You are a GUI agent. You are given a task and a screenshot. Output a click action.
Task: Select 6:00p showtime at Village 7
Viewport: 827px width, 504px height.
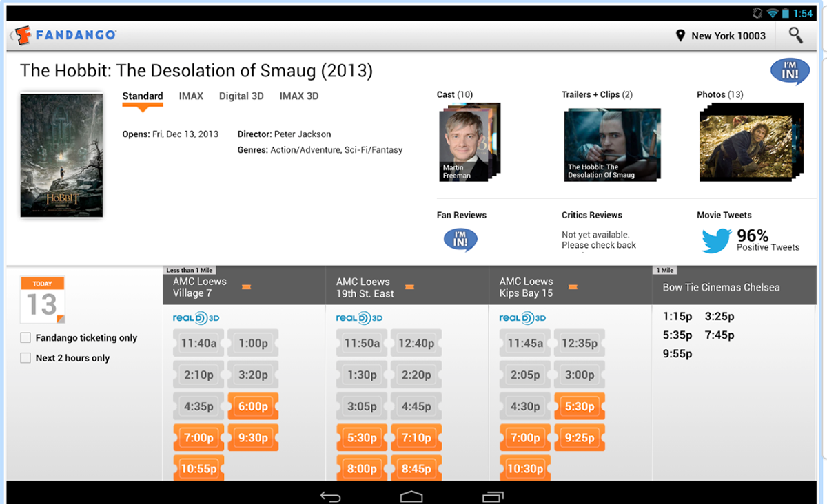(x=253, y=406)
